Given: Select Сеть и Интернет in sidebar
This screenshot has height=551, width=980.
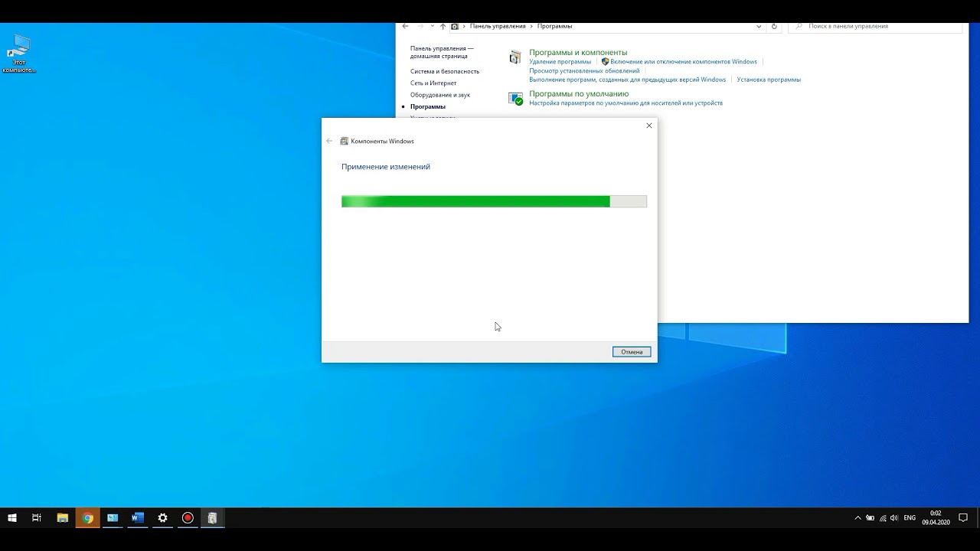Looking at the screenshot, I should [x=433, y=83].
